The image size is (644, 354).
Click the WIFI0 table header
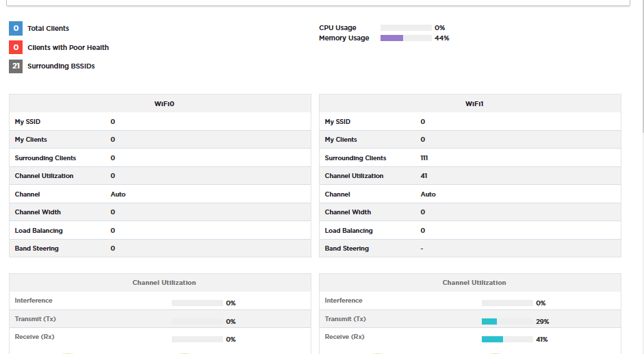[160, 103]
